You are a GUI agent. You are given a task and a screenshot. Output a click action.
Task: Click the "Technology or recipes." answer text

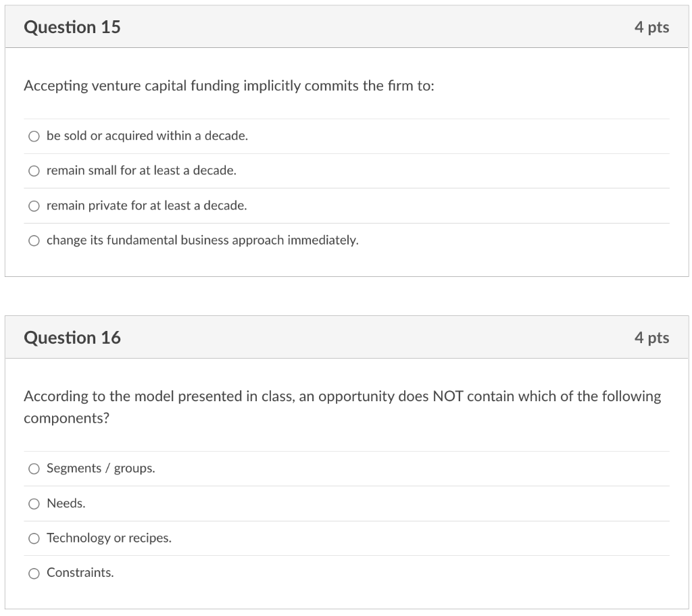coord(108,538)
